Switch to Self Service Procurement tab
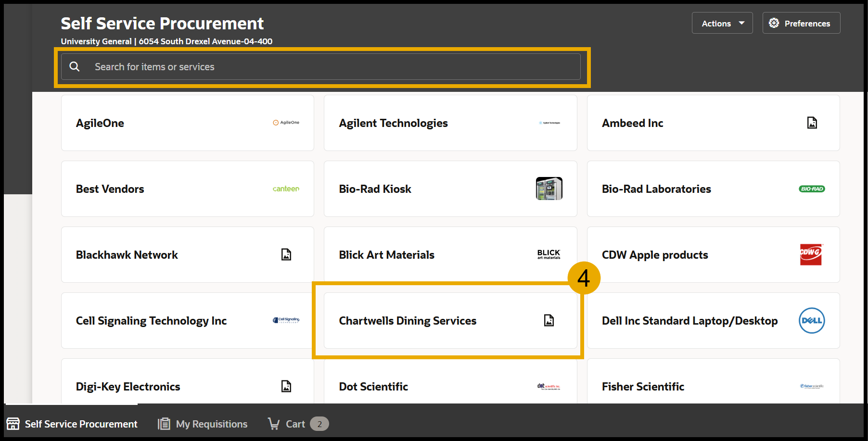This screenshot has width=868, height=441. (72, 424)
